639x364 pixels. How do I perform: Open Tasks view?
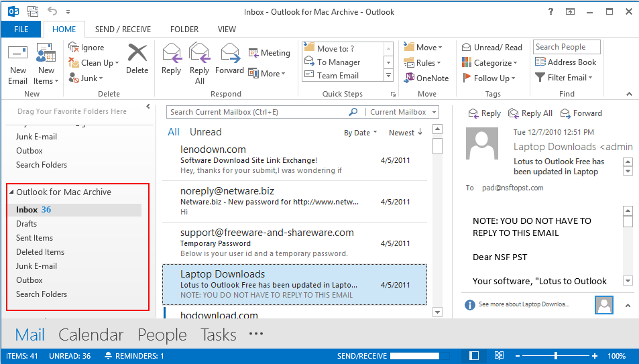click(x=219, y=335)
